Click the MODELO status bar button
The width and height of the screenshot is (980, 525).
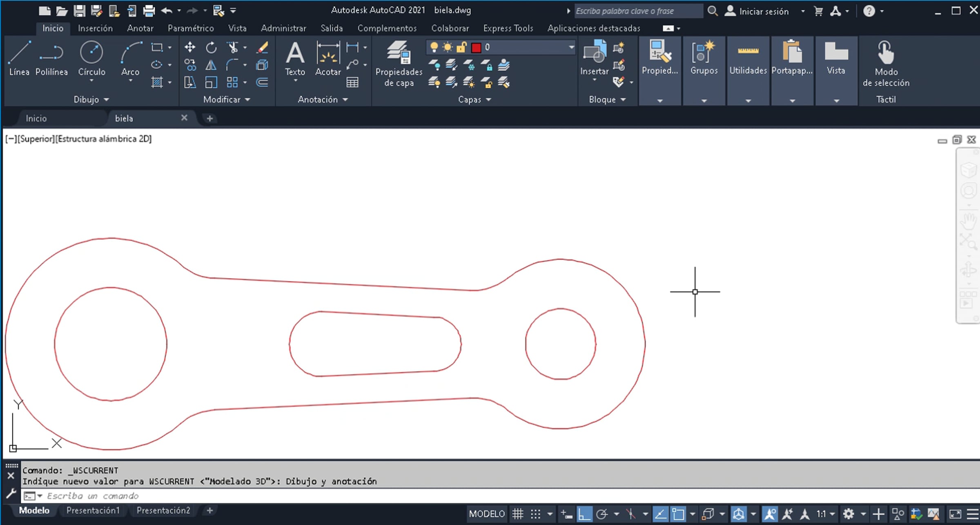point(487,514)
